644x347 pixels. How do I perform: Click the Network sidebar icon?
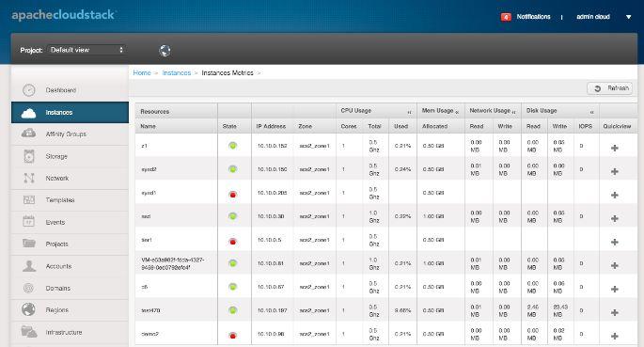(29, 178)
